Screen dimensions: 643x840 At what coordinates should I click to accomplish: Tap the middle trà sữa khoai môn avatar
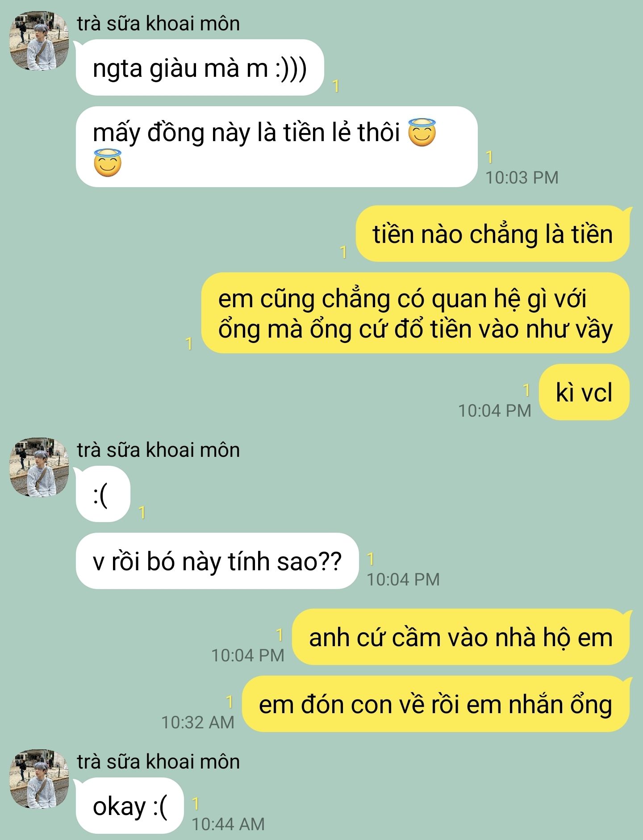[40, 467]
